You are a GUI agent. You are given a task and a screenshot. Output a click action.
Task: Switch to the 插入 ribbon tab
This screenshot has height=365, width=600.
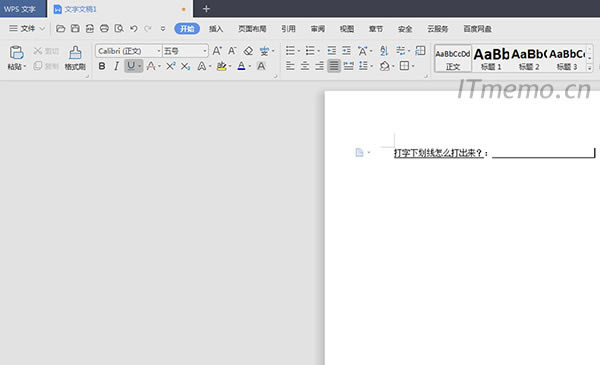(216, 29)
